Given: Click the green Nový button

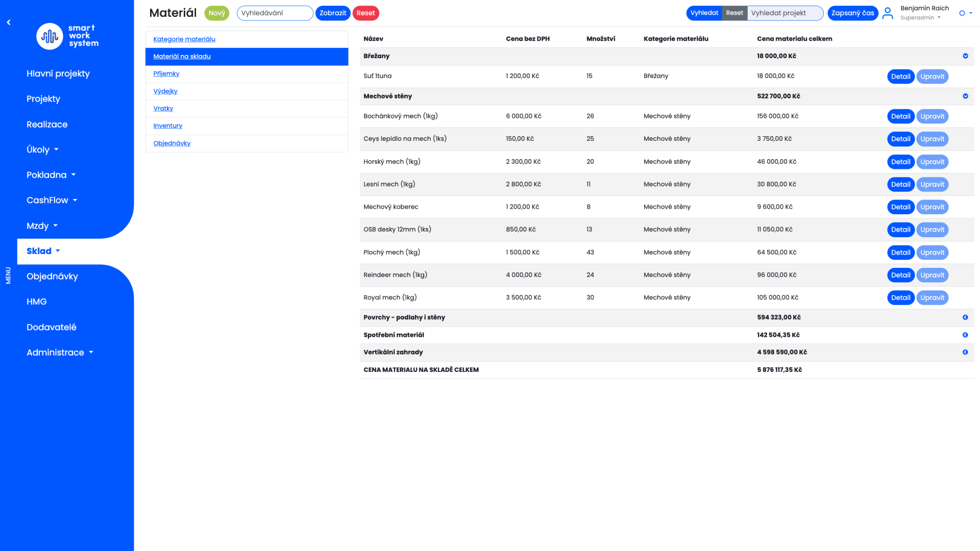Looking at the screenshot, I should (x=216, y=13).
